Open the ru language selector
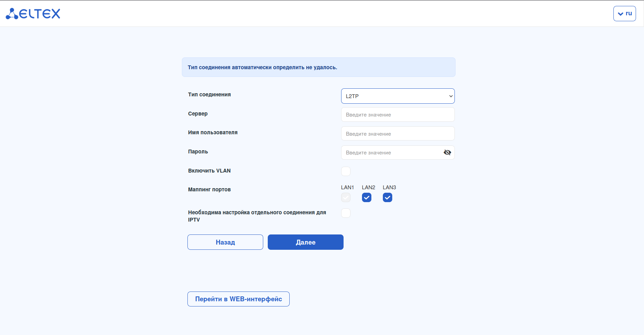This screenshot has height=335, width=644. (x=625, y=14)
